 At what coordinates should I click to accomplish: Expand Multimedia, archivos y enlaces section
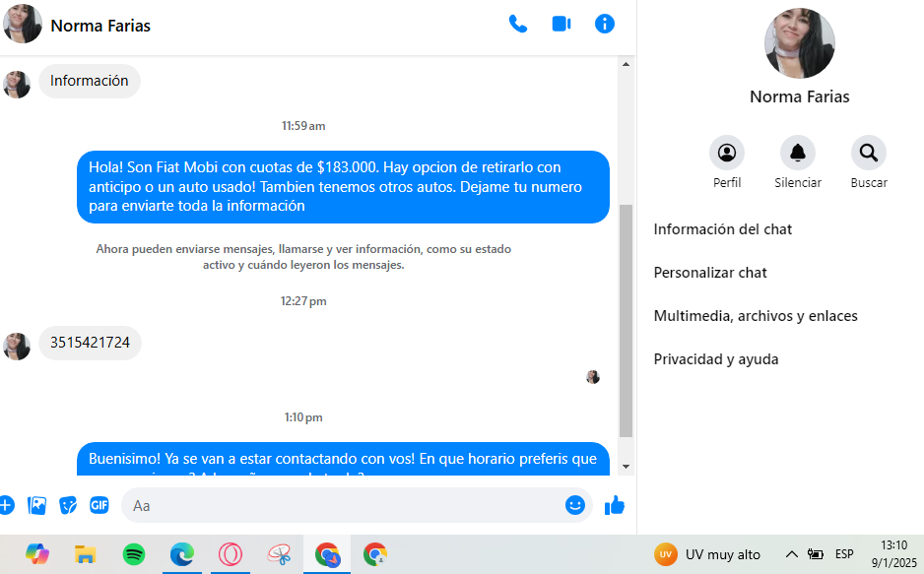tap(756, 316)
